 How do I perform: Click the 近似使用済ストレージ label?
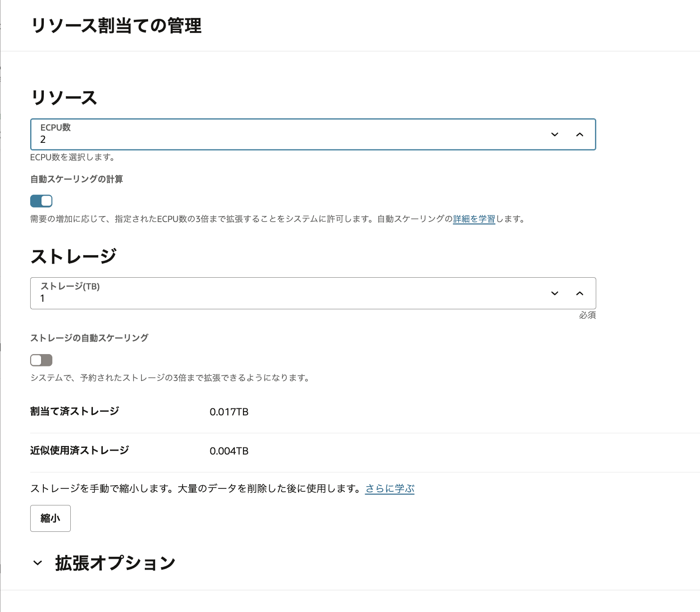[x=79, y=450]
